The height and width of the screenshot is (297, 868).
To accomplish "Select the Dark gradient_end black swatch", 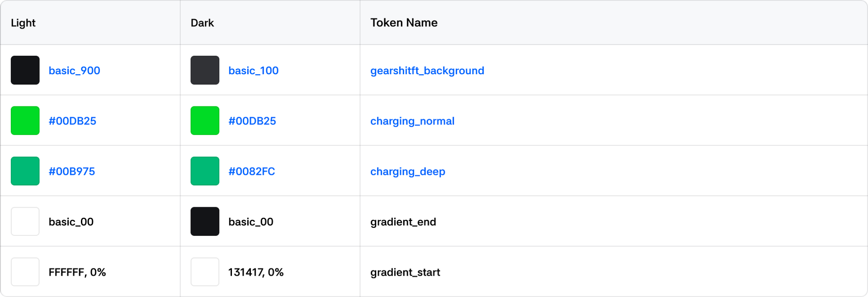I will click(205, 221).
